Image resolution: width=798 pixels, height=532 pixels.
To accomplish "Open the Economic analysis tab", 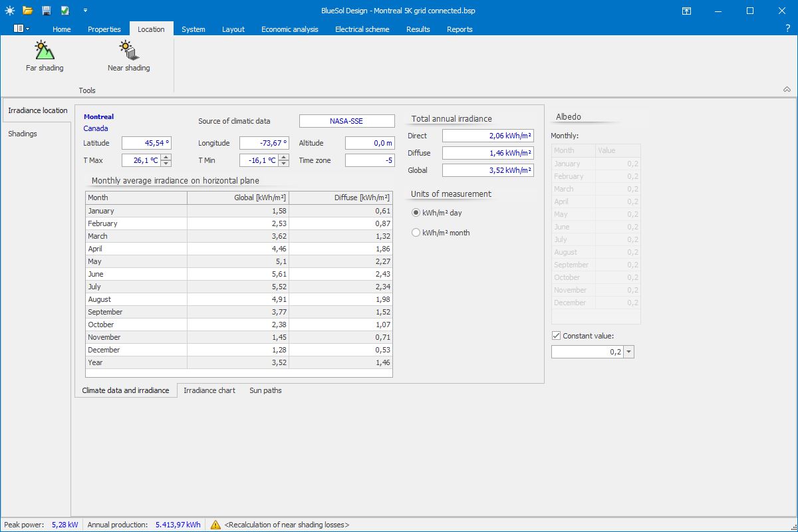I will (x=290, y=29).
